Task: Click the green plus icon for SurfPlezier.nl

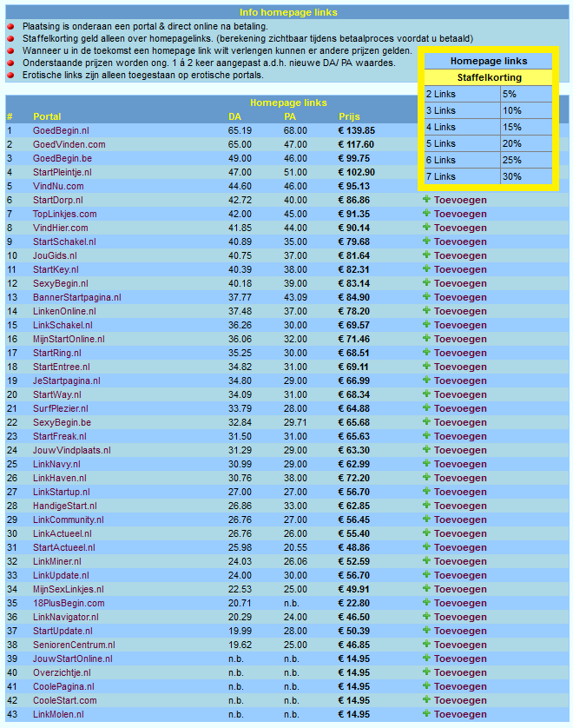Action: click(x=426, y=407)
